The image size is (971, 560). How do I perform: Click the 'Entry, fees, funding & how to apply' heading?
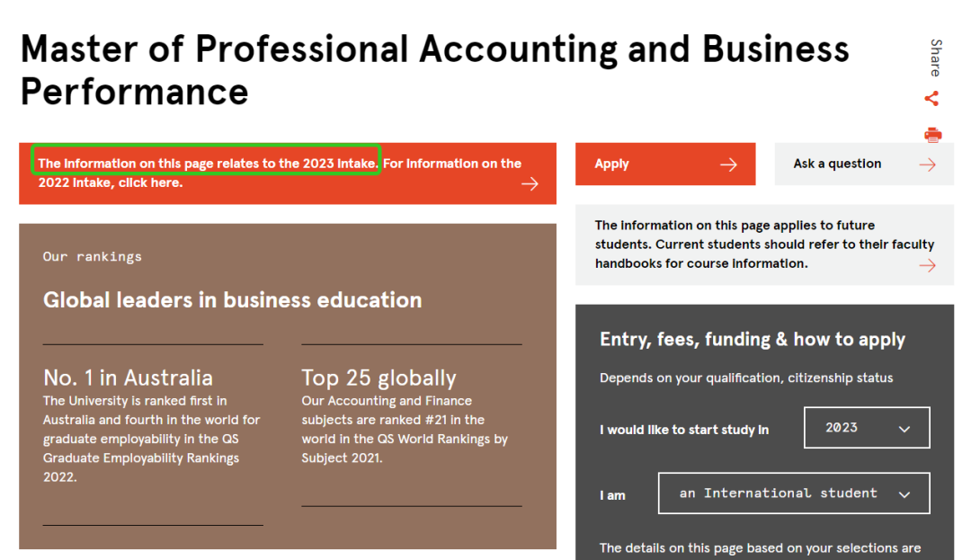tap(753, 339)
